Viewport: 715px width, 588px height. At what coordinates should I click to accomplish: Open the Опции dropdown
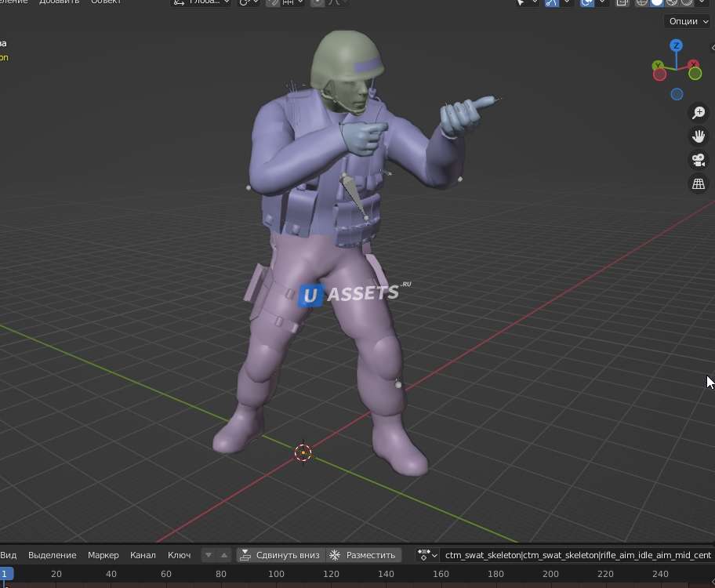(688, 21)
